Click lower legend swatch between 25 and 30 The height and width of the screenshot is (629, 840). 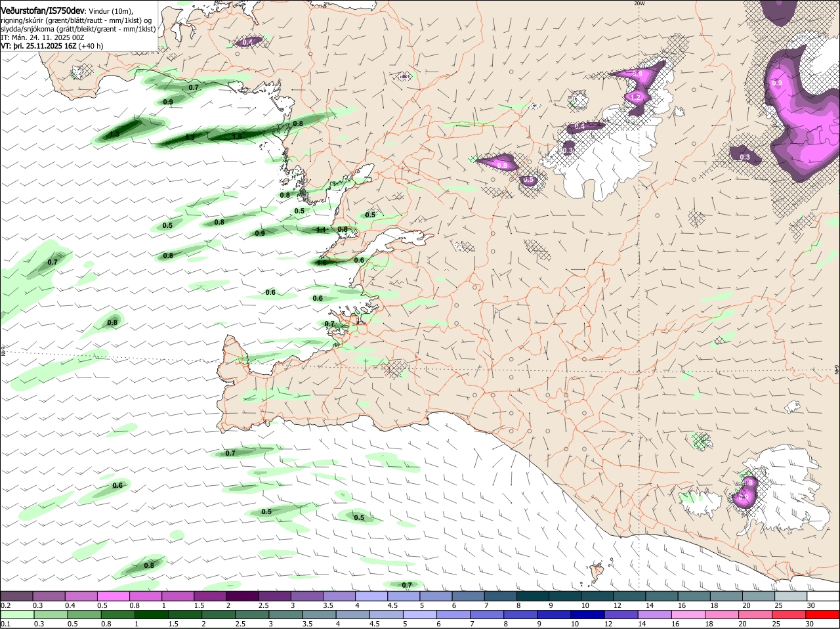pos(789,615)
